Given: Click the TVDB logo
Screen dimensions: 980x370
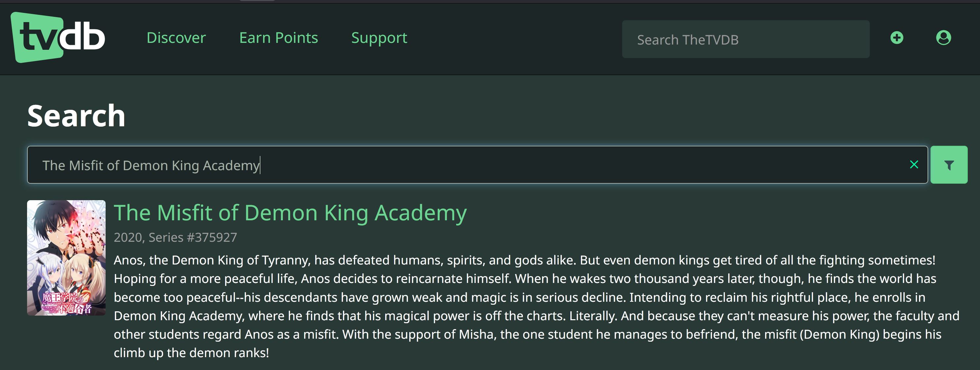Looking at the screenshot, I should coord(58,38).
